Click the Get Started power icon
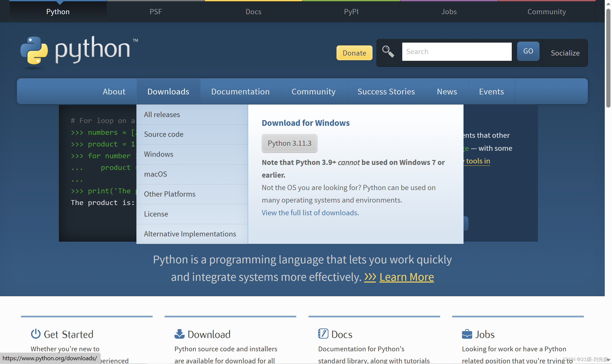The width and height of the screenshot is (612, 364). [36, 334]
